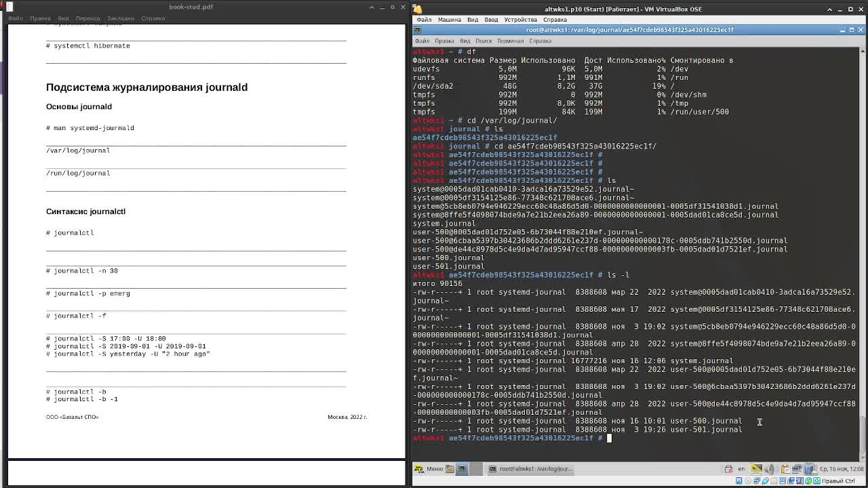Click the path /run/log/journal in PDF
This screenshot has width=868, height=488.
click(78, 173)
